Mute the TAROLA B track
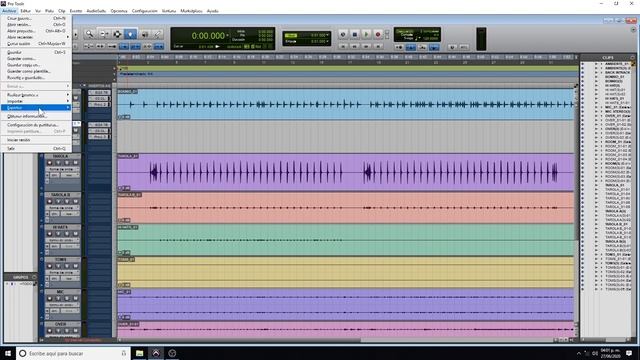This screenshot has width=640, height=360. [x=75, y=202]
